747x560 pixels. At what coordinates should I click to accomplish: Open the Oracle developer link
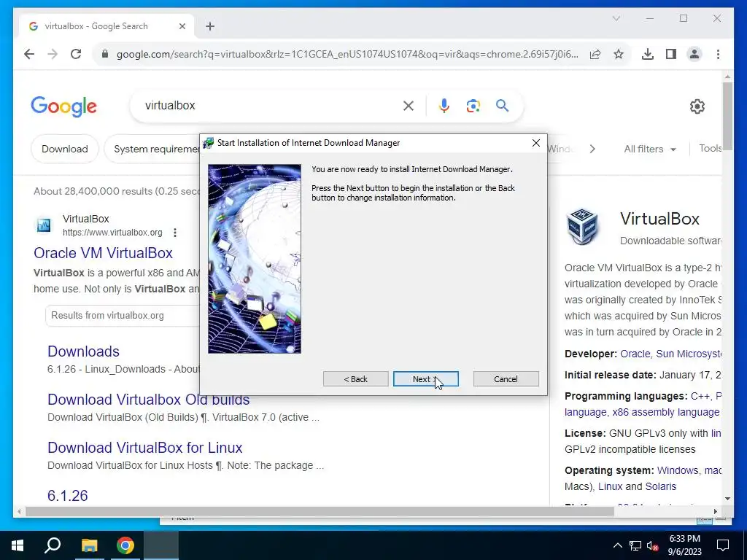coord(635,354)
